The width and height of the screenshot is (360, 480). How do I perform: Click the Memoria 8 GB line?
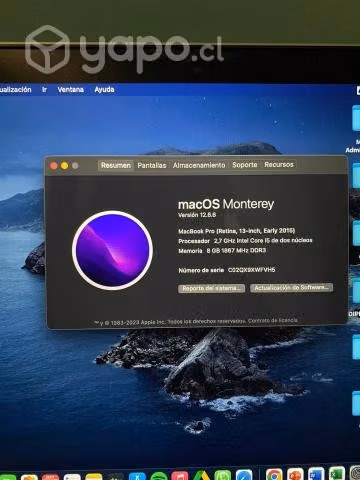point(222,250)
